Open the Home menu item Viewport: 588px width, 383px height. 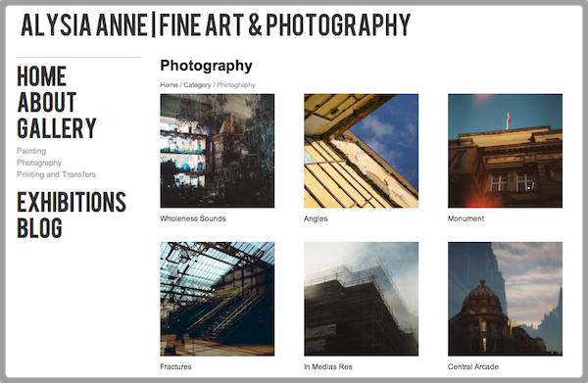click(x=41, y=76)
